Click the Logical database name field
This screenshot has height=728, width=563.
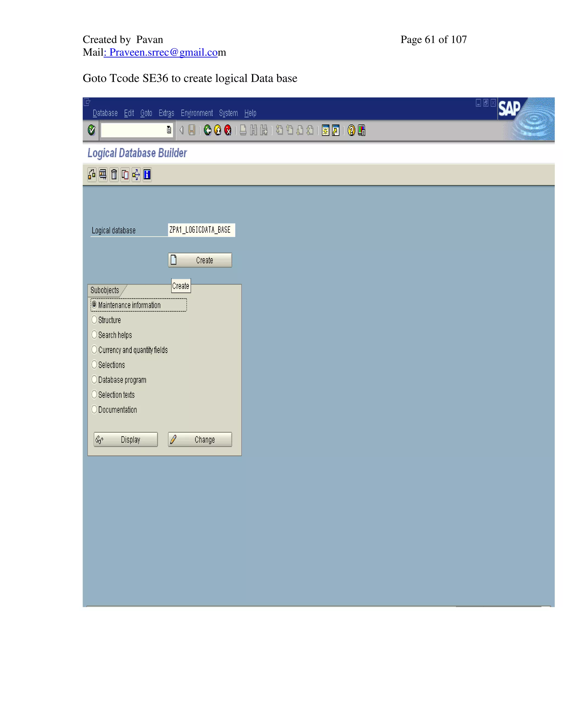(x=202, y=230)
